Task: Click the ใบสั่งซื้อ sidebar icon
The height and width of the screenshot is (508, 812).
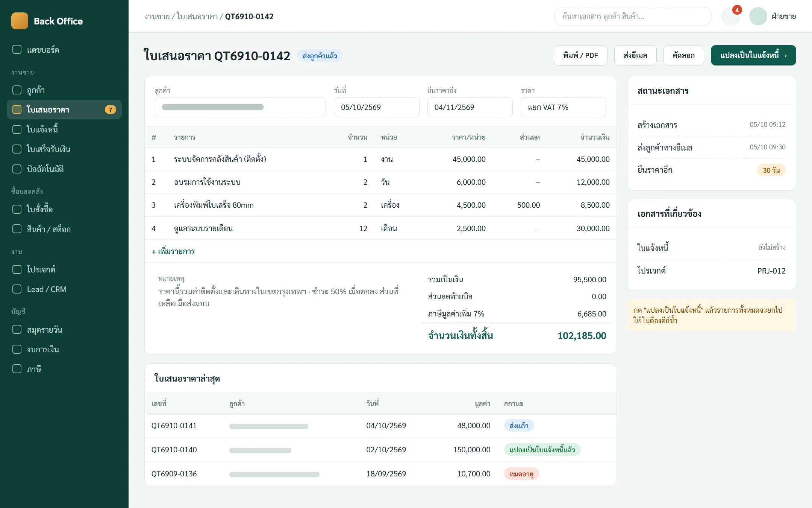Action: pos(17,209)
